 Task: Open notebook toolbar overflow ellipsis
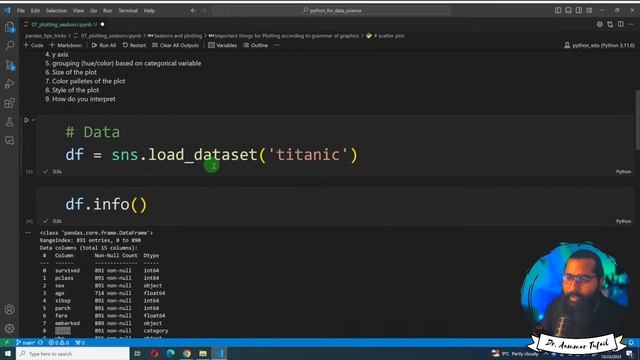[x=277, y=45]
